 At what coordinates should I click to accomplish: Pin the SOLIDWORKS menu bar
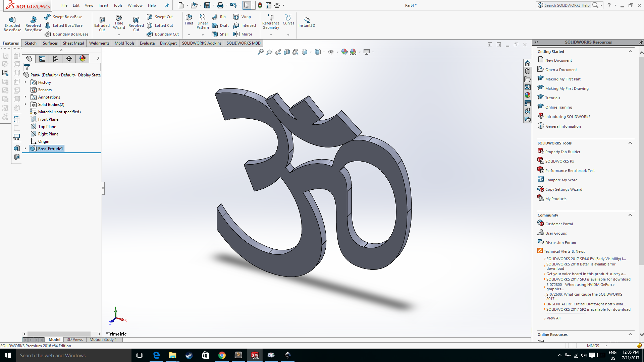click(x=167, y=5)
